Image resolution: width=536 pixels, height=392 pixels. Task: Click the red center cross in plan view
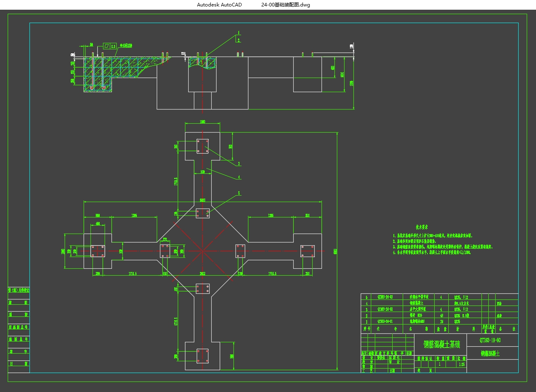pyautogui.click(x=202, y=251)
